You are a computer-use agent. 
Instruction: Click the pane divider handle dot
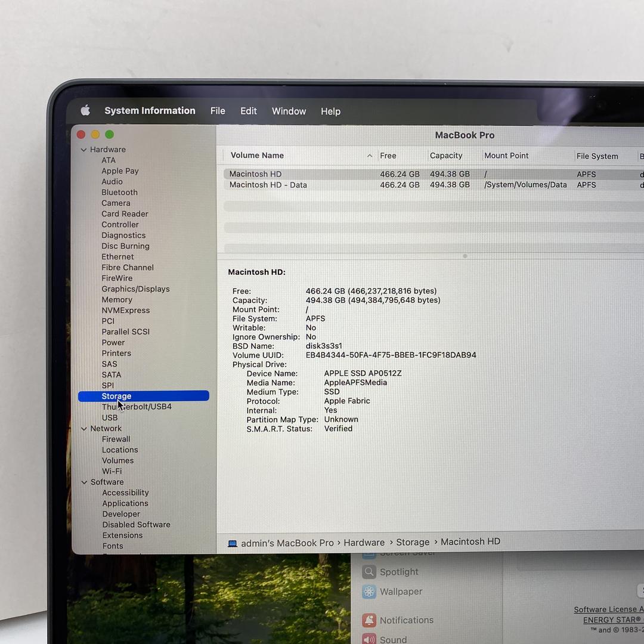point(465,256)
